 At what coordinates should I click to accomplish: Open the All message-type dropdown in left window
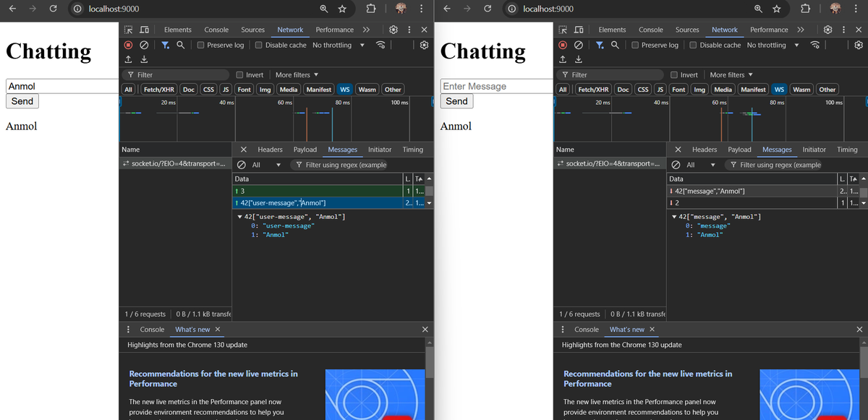point(266,165)
